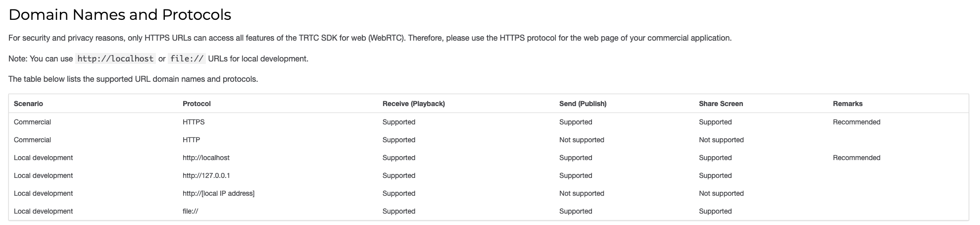Click the "Remarks" column header
Image resolution: width=980 pixels, height=225 pixels.
[847, 104]
